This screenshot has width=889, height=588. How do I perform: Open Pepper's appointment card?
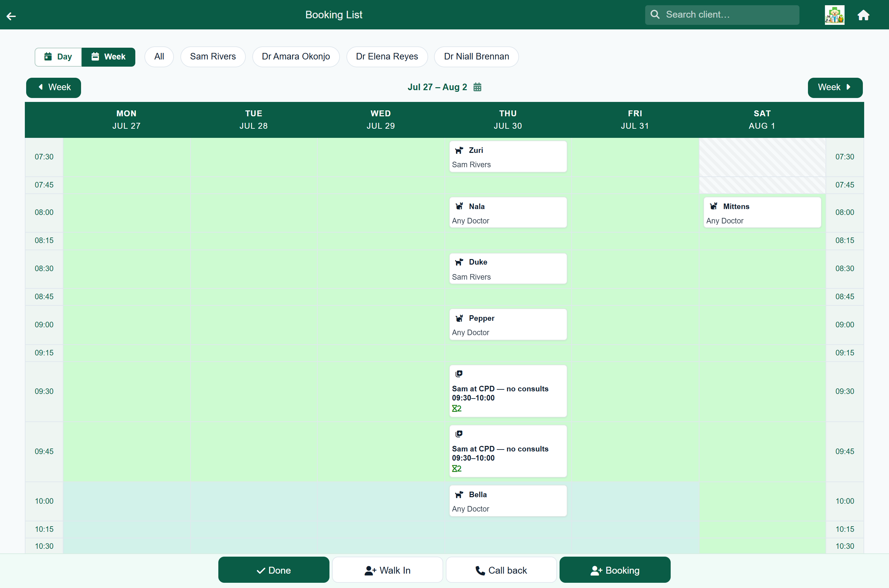tap(508, 324)
